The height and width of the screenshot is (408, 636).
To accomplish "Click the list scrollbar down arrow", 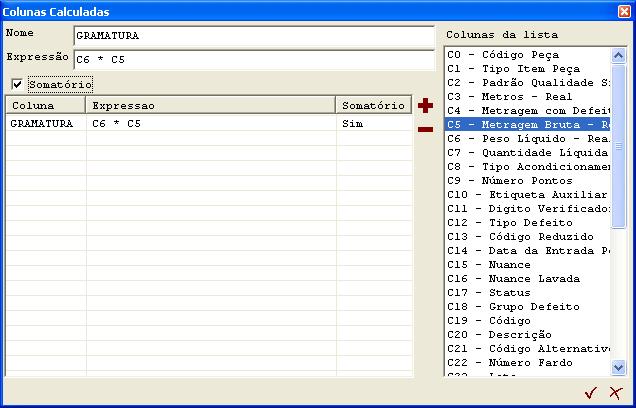I will pyautogui.click(x=618, y=368).
